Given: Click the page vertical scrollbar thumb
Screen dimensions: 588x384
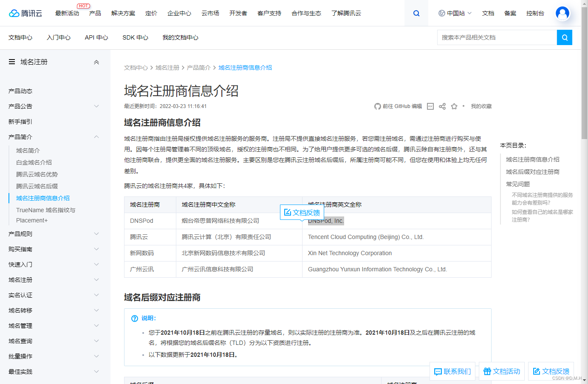Looking at the screenshot, I should point(585,72).
